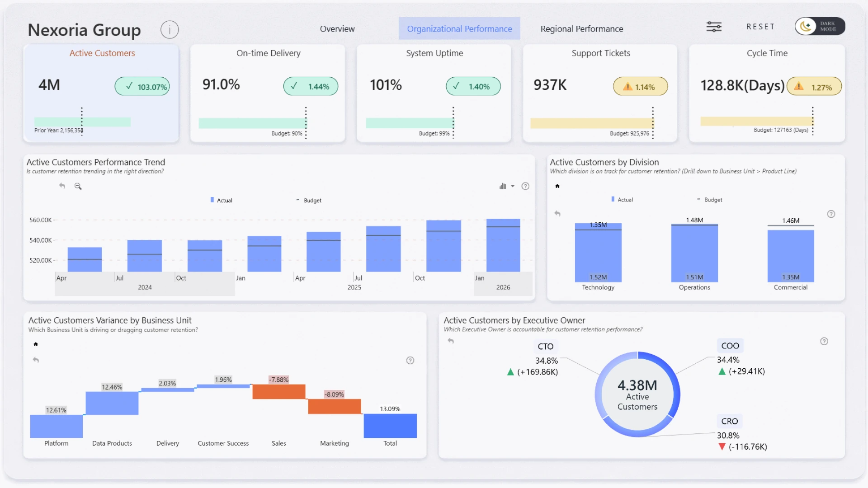Toggle Actual series in trend chart legend
The height and width of the screenshot is (488, 868).
tap(222, 200)
